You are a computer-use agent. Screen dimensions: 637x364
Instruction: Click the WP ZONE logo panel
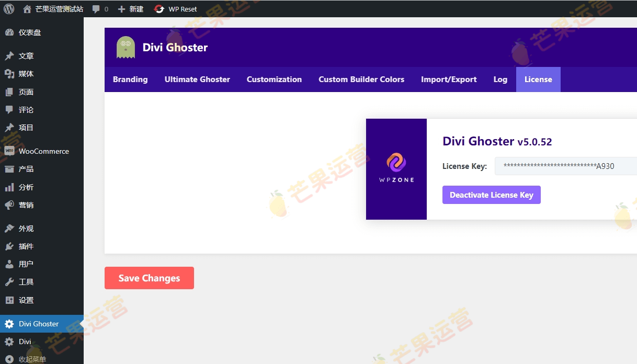396,168
